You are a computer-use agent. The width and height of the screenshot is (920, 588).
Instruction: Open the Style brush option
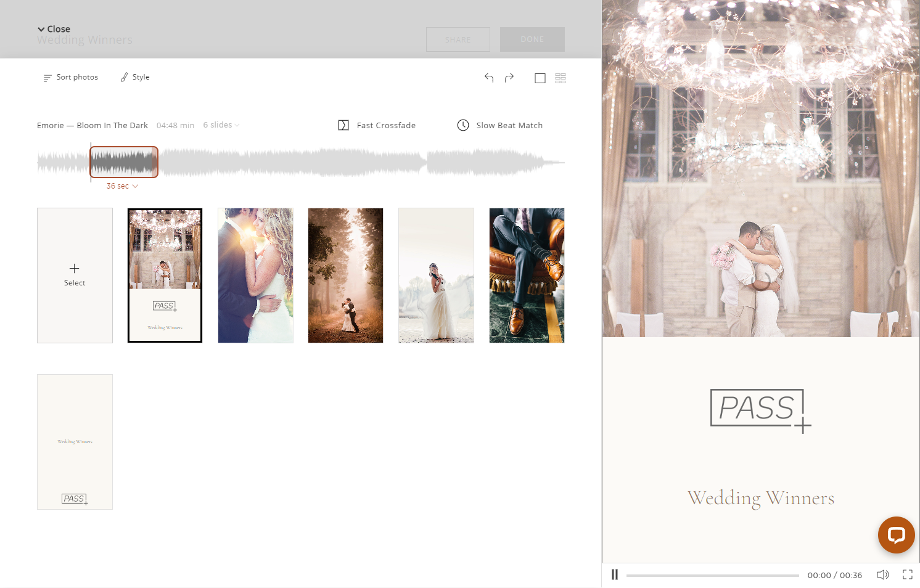(135, 77)
